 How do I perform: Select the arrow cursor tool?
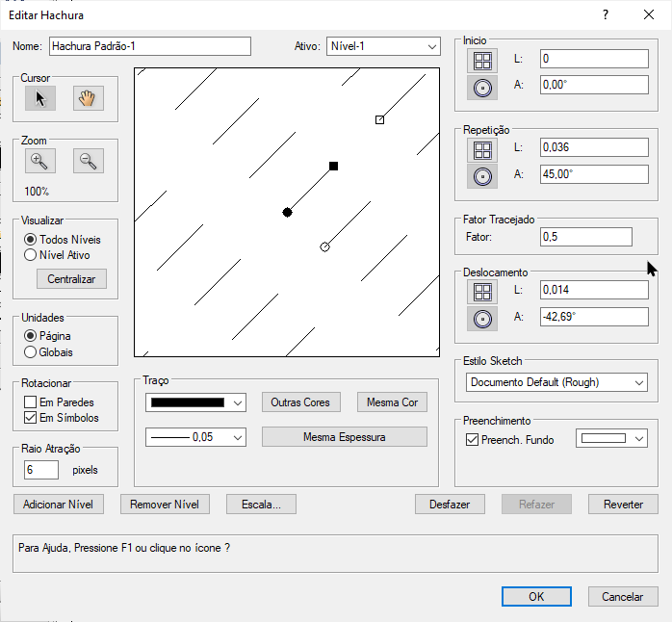[40, 98]
